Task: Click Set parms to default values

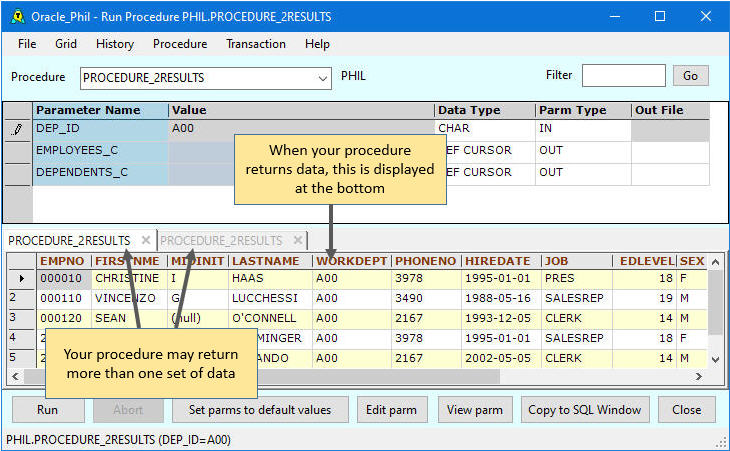Action: click(x=260, y=410)
